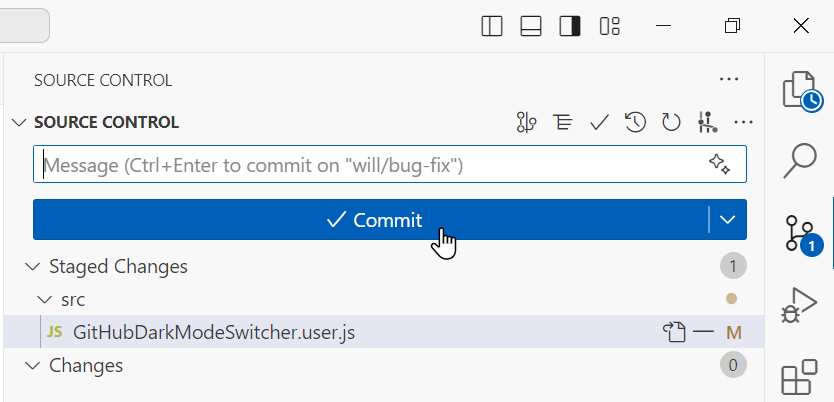Click the blue Commit button
This screenshot has height=402, width=834.
tap(371, 220)
